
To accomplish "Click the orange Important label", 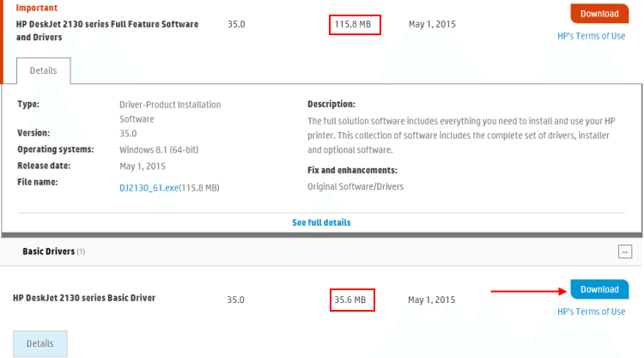I will 37,8.
